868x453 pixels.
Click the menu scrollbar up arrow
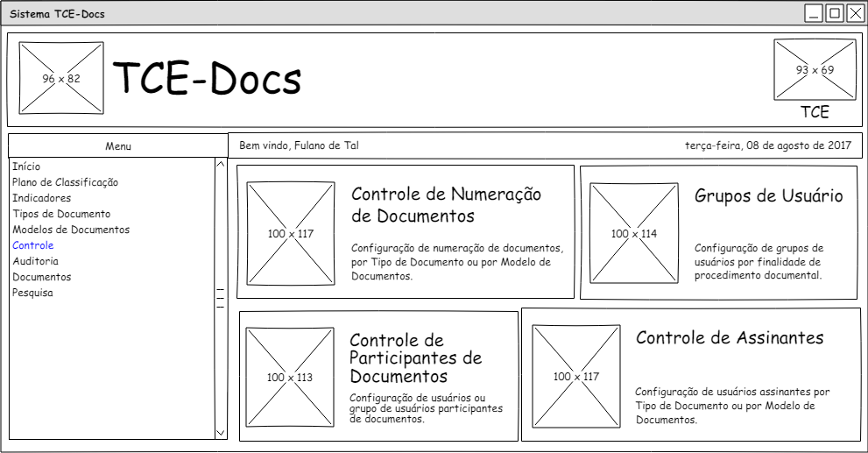(220, 165)
